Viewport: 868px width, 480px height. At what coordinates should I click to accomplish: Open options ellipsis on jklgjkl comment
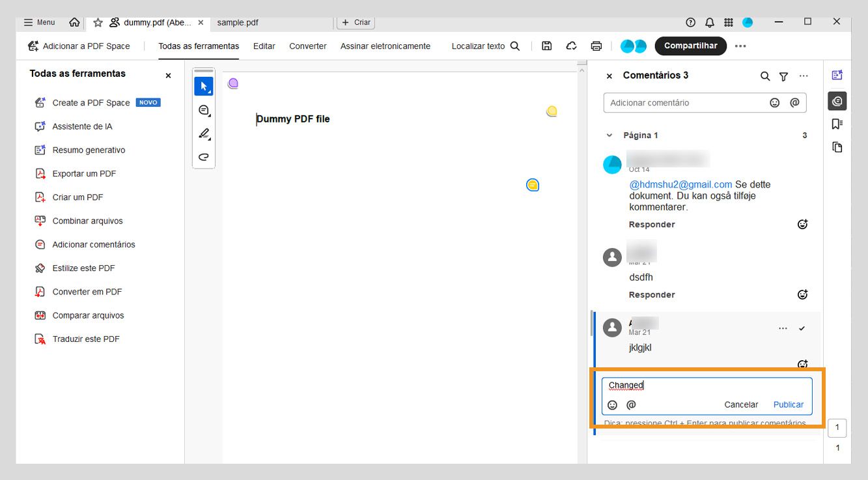pyautogui.click(x=783, y=329)
